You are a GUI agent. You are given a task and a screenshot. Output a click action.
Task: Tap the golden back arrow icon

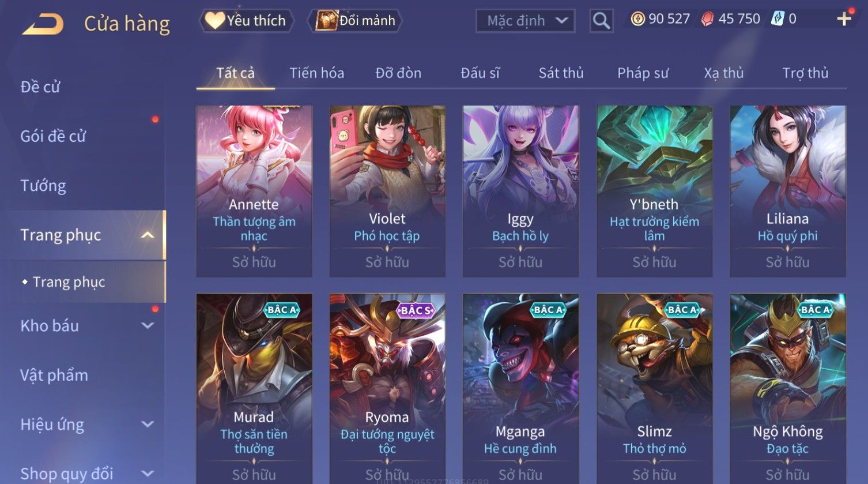pyautogui.click(x=43, y=24)
